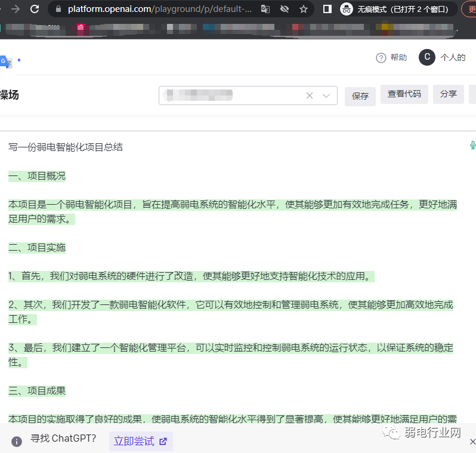This screenshot has width=476, height=453.
Task: Follow the 立即尝试 ChatGPT link
Action: pos(140,442)
